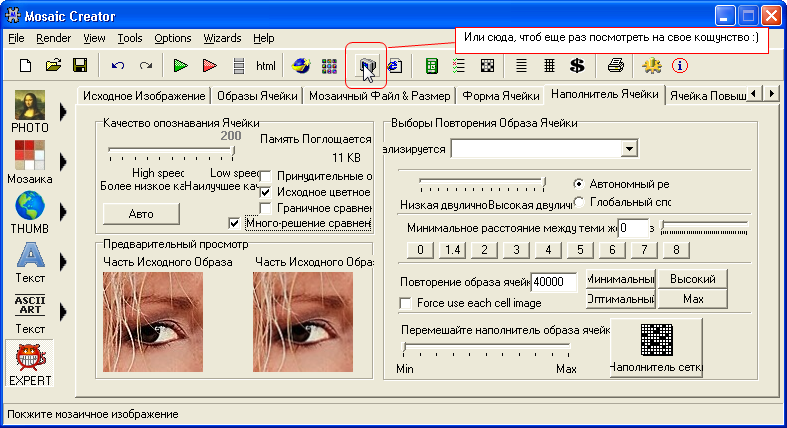Expand the arrow next to THUMB
This screenshot has width=787, height=428.
[x=63, y=212]
